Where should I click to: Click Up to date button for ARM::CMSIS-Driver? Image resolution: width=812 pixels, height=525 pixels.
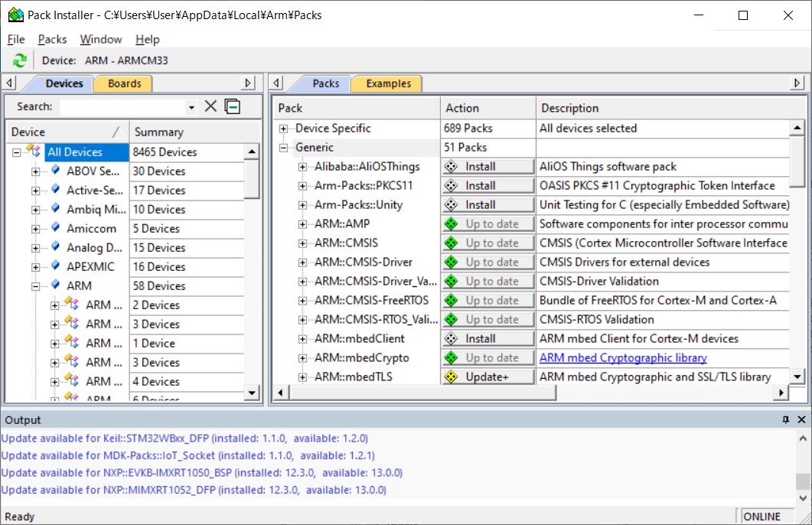488,262
